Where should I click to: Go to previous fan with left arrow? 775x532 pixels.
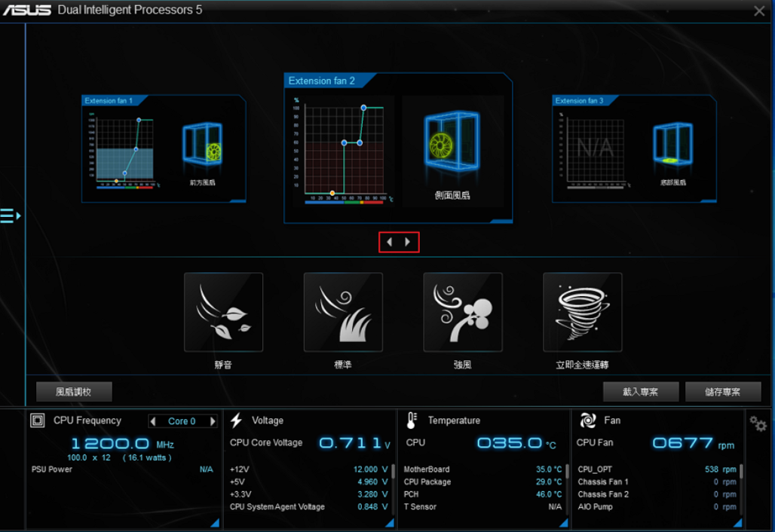[x=389, y=242]
